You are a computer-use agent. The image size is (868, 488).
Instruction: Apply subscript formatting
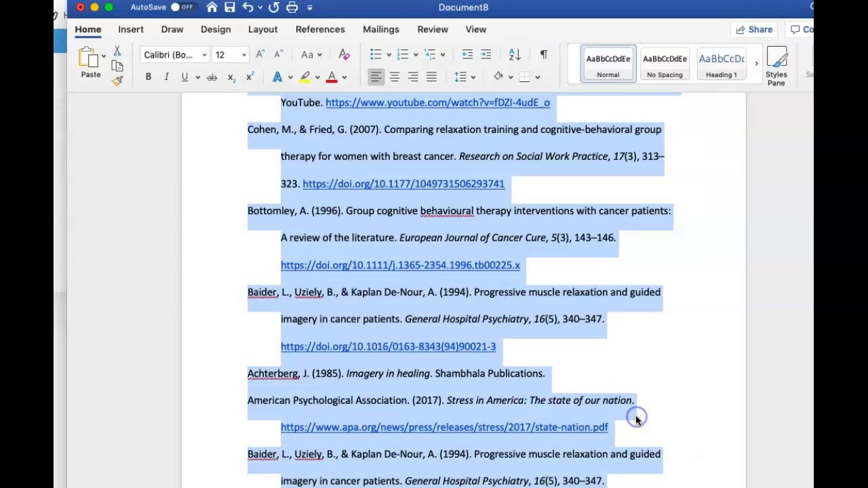(231, 77)
